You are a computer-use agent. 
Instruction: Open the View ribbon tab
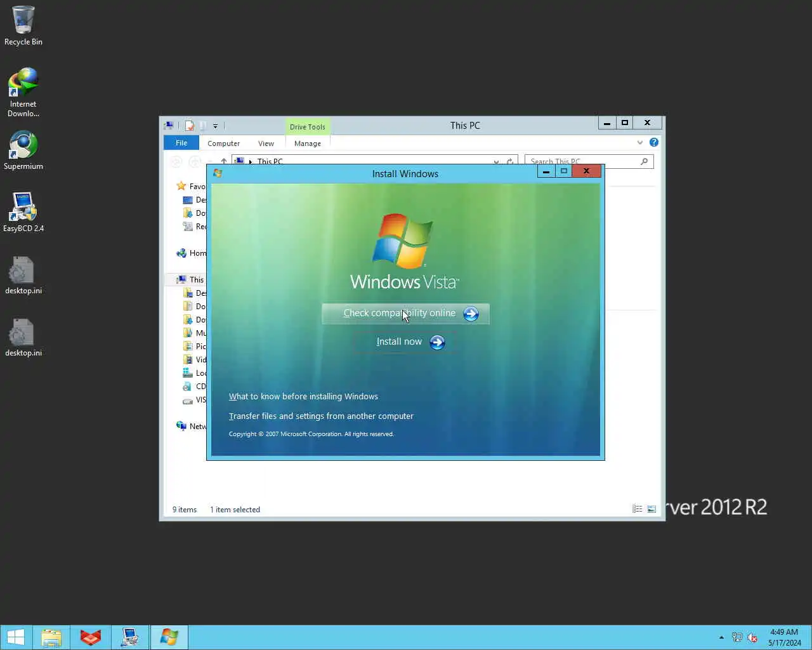[x=266, y=143]
